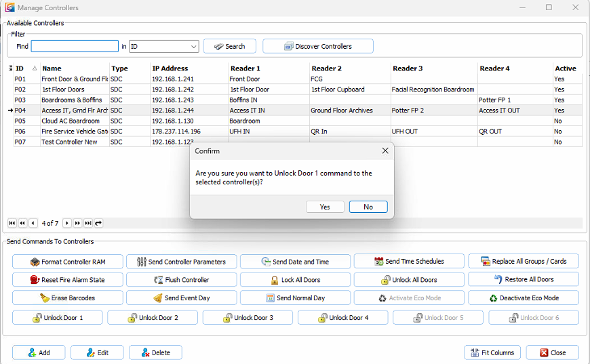Click Send Date and Time

click(296, 262)
